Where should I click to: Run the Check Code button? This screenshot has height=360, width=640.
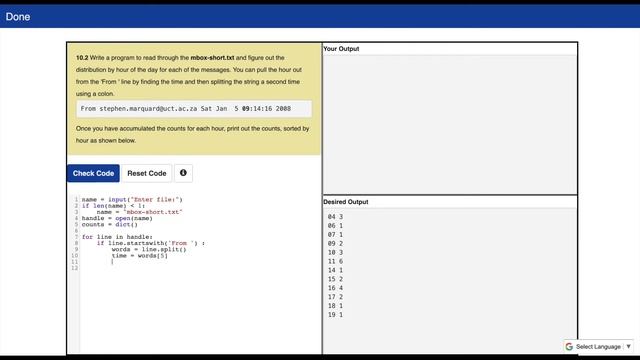tap(93, 173)
